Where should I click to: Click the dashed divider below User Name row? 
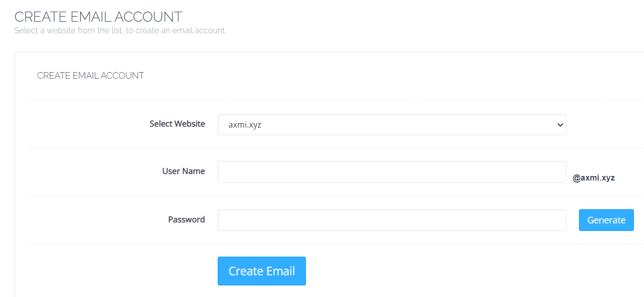[333, 196]
